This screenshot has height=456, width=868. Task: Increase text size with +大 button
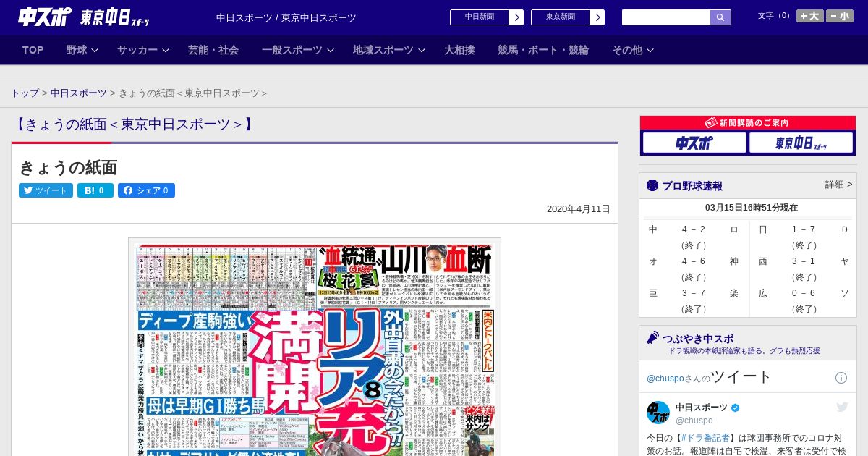tap(810, 16)
